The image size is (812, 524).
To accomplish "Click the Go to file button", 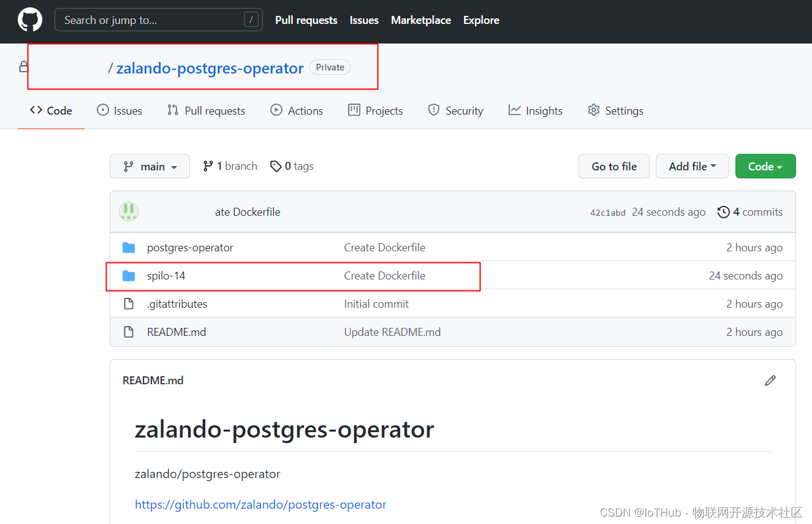I will pyautogui.click(x=614, y=166).
